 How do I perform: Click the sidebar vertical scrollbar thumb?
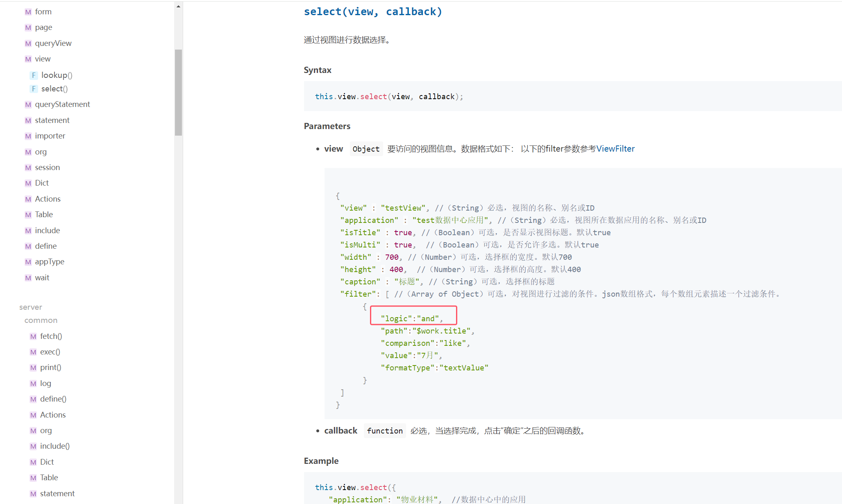pyautogui.click(x=178, y=92)
